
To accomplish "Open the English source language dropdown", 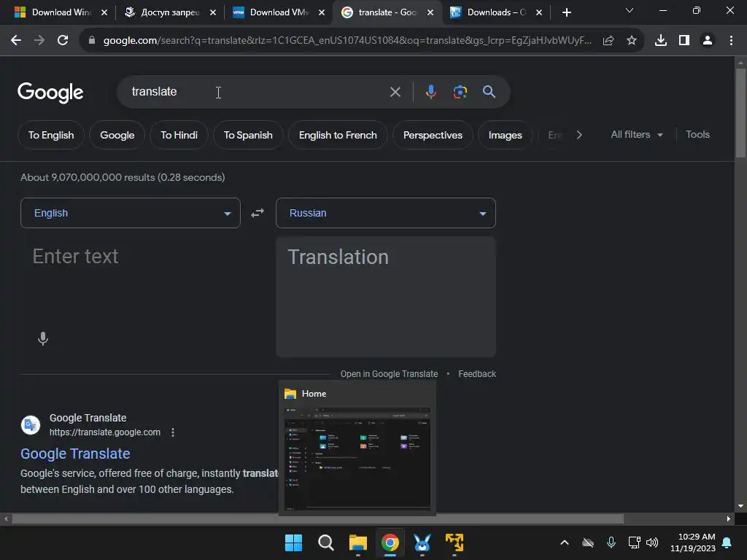I will click(x=131, y=213).
